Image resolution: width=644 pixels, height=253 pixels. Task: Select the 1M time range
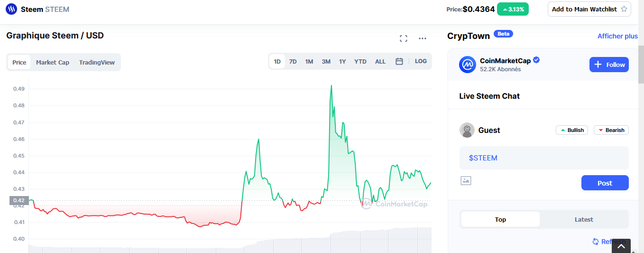(x=309, y=61)
